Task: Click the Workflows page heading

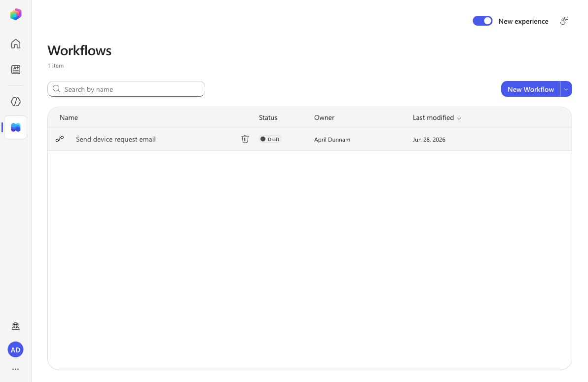Action: coord(79,51)
